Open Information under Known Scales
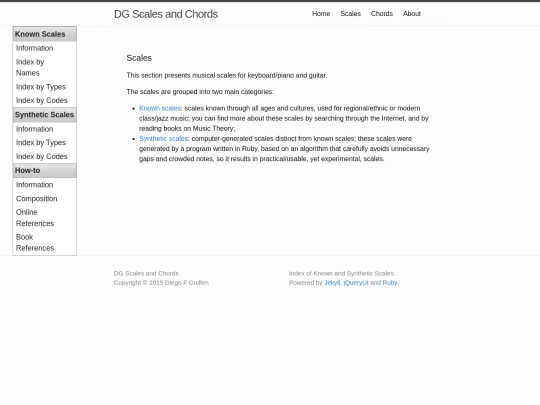The image size is (540, 405). (34, 48)
